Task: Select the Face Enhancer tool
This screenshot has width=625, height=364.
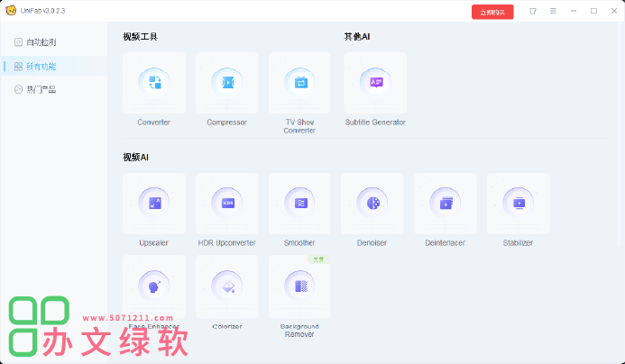Action: pyautogui.click(x=154, y=287)
